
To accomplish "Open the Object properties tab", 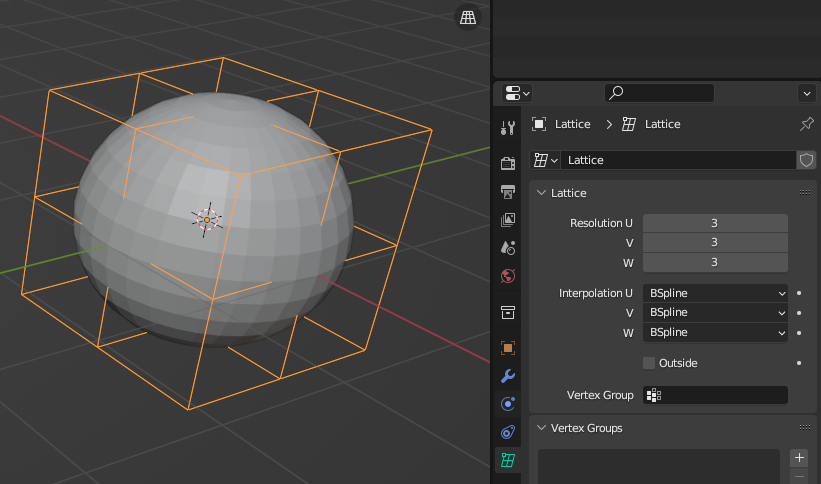I will [x=507, y=348].
